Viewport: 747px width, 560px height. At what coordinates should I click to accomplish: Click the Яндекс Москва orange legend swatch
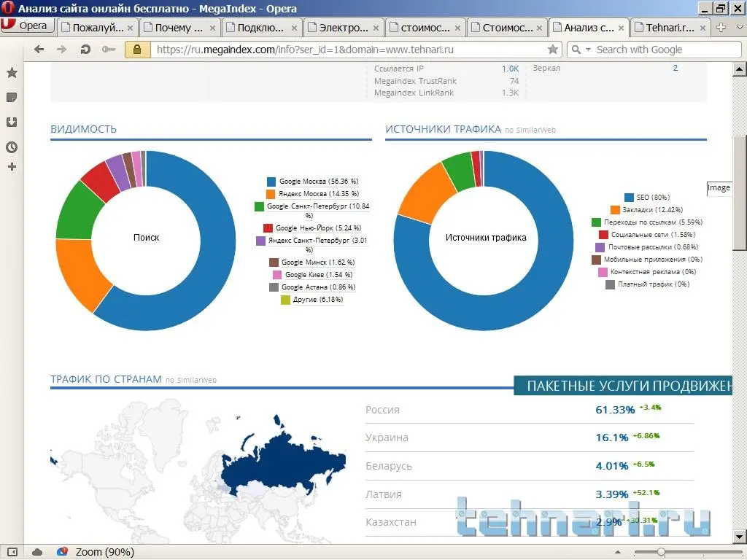point(271,194)
